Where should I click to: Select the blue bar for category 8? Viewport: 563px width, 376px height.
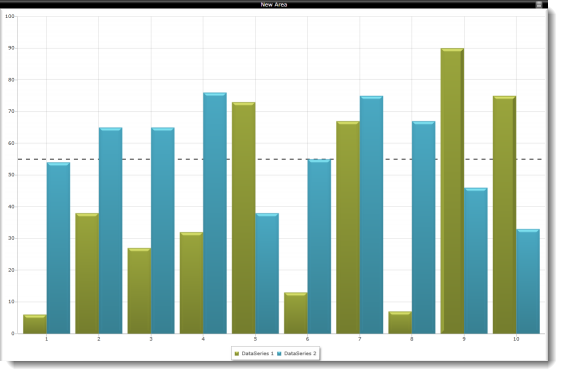(424, 227)
